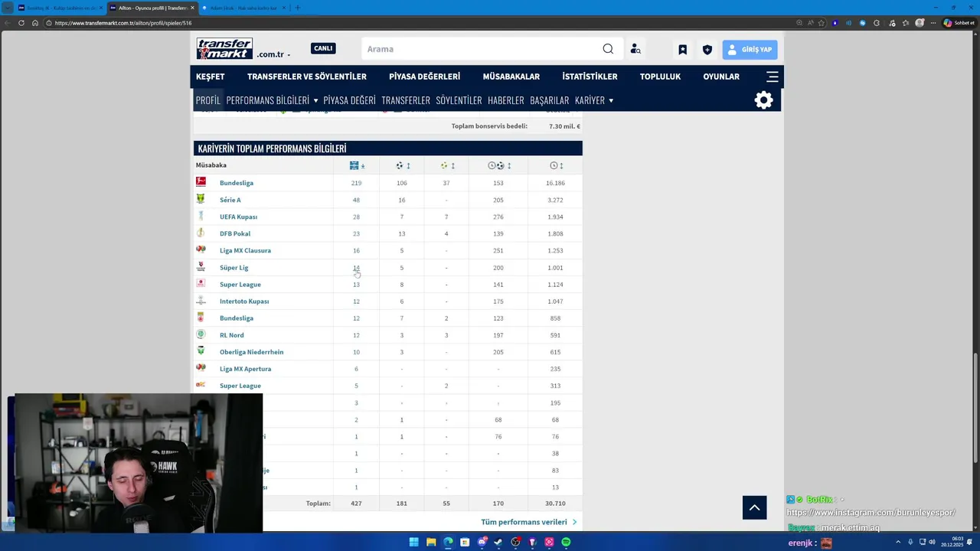Open the Oyunlar menu

pos(721,77)
